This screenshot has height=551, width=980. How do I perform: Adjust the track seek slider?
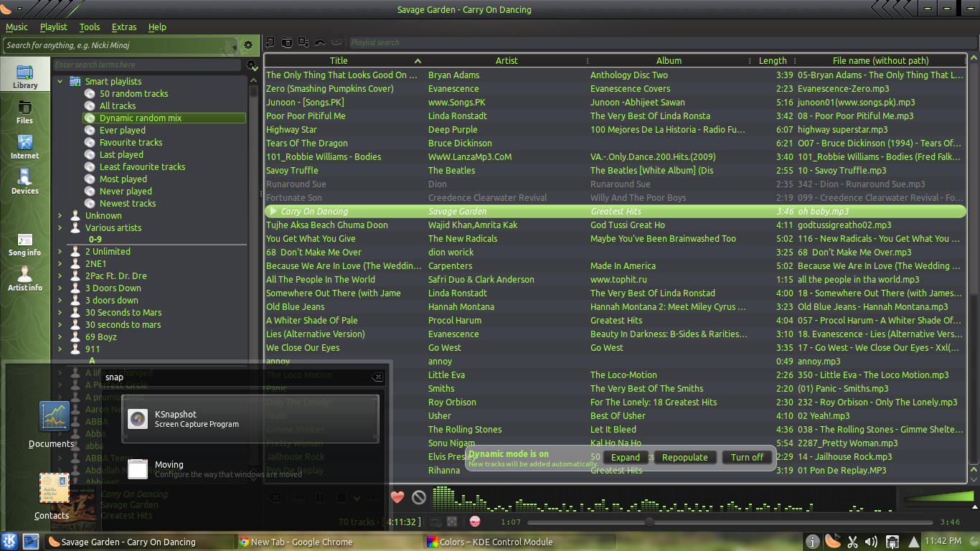(732, 522)
